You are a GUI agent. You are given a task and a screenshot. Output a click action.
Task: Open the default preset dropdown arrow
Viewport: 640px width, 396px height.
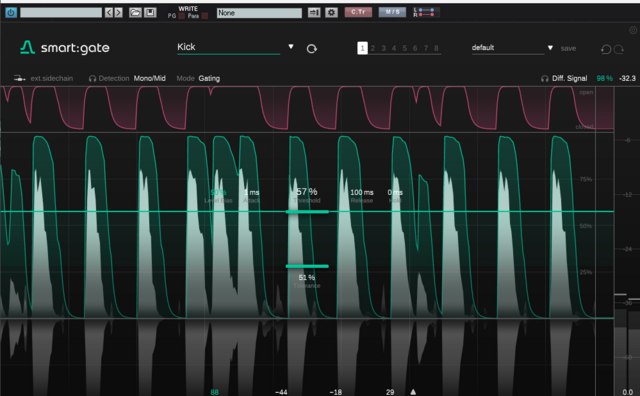550,48
